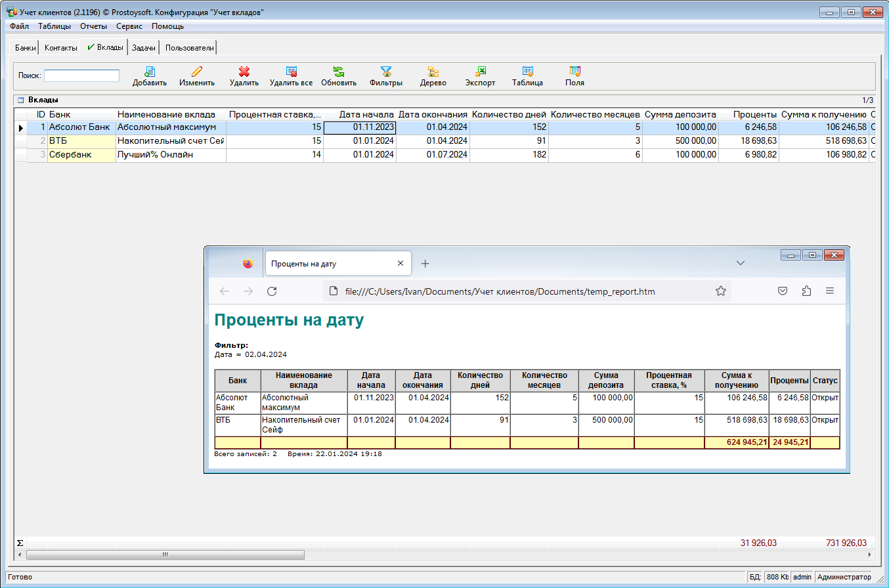
Task: Click the report total 24 945,21
Action: [790, 442]
